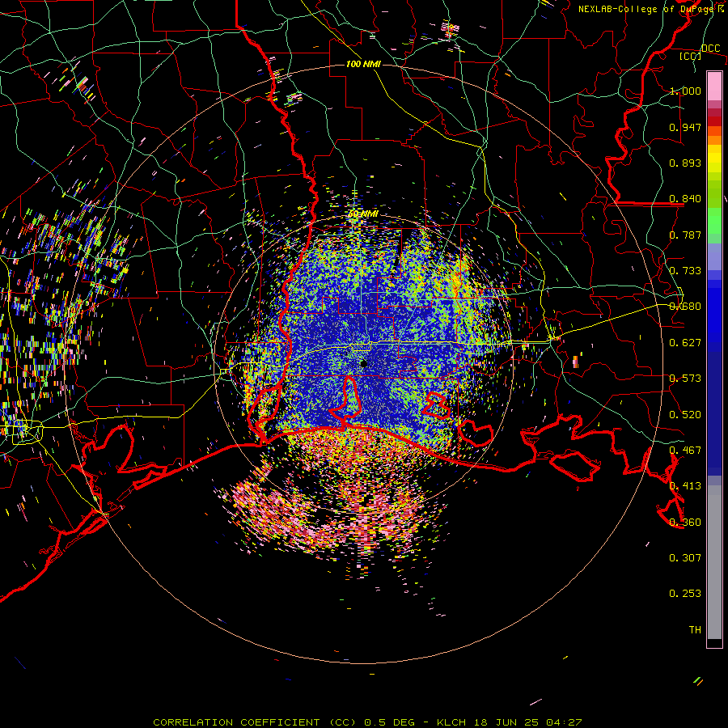Viewport: 728px width, 728px height.
Task: Click the 0.680 color scale value
Action: [x=685, y=307]
